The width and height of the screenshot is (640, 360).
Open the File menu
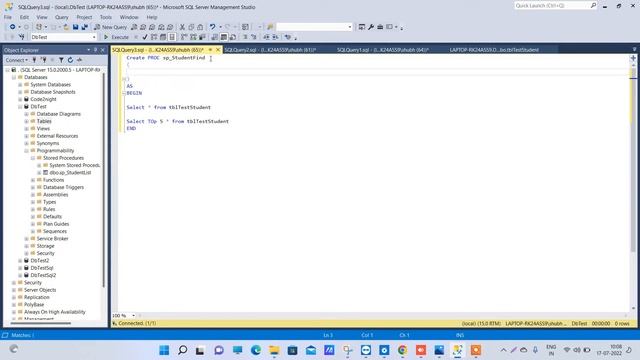click(8, 17)
